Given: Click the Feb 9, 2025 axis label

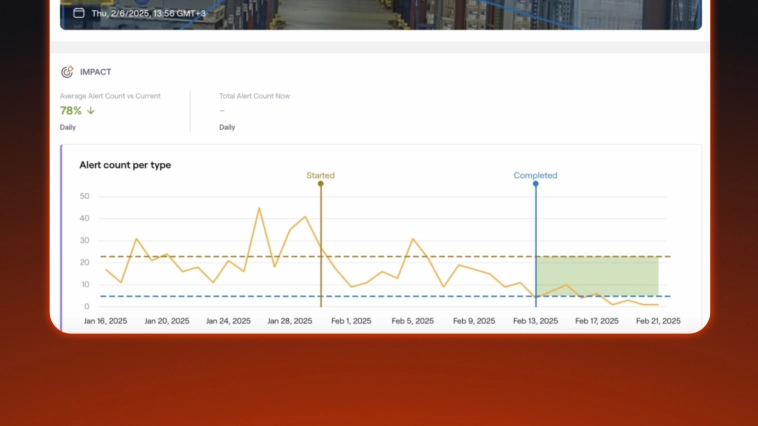Looking at the screenshot, I should point(474,321).
